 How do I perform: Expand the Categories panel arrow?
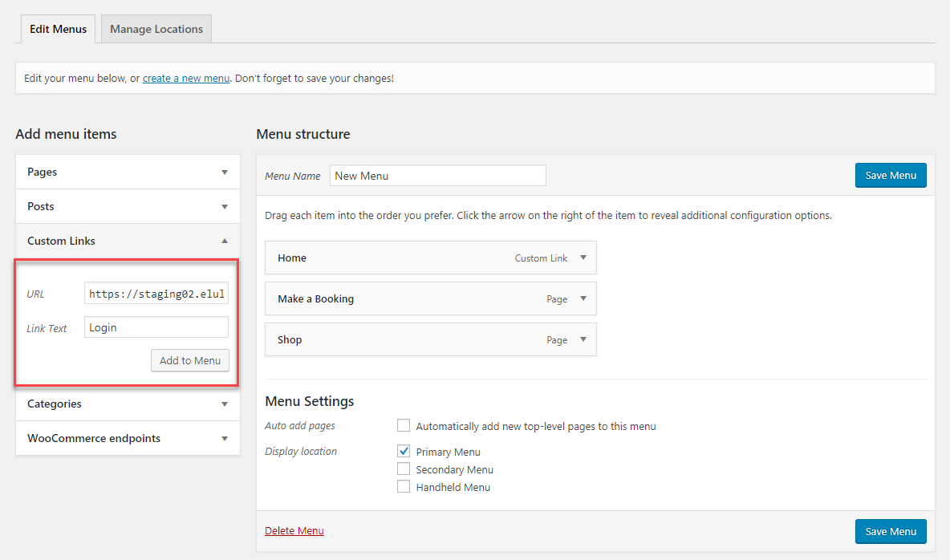[225, 404]
